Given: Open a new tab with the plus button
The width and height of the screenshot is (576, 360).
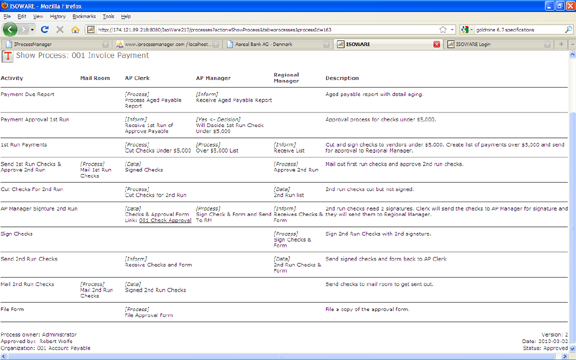Looking at the screenshot, I should (561, 44).
